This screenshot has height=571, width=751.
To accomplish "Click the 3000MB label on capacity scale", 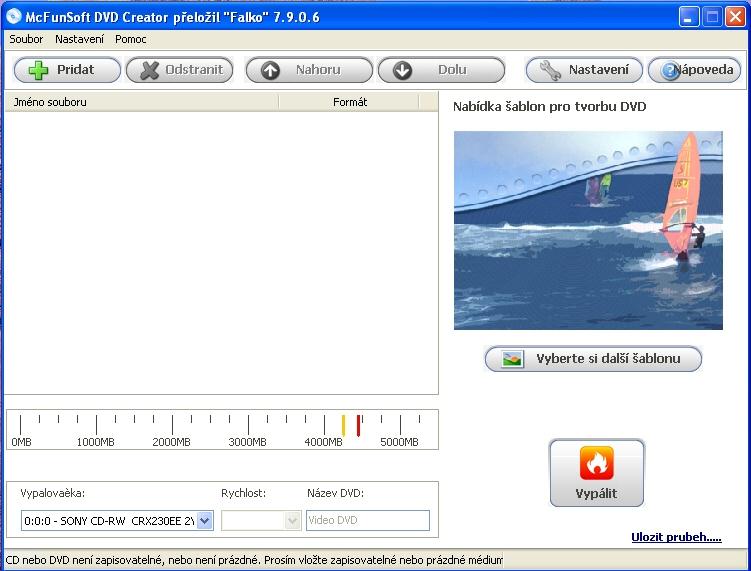I will click(x=247, y=442).
